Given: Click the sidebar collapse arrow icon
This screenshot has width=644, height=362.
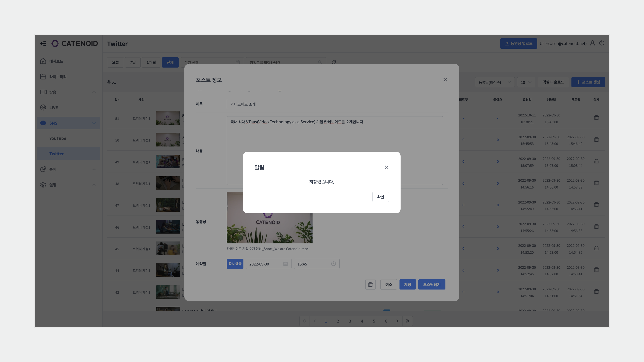Looking at the screenshot, I should [43, 44].
